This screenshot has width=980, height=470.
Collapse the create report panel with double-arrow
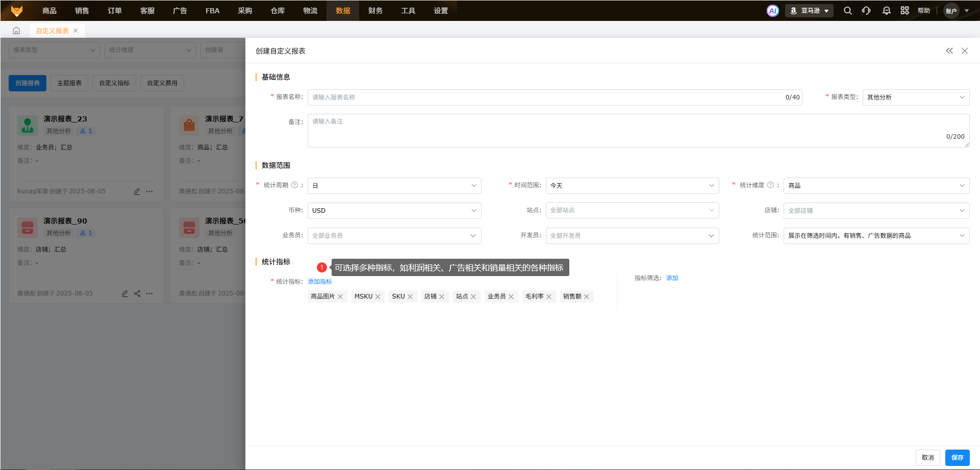[949, 51]
